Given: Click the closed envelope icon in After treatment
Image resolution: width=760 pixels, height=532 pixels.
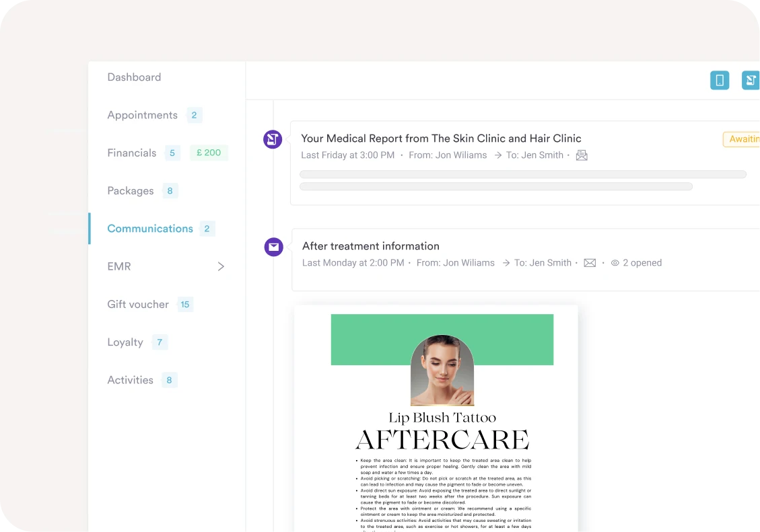Looking at the screenshot, I should tap(590, 263).
